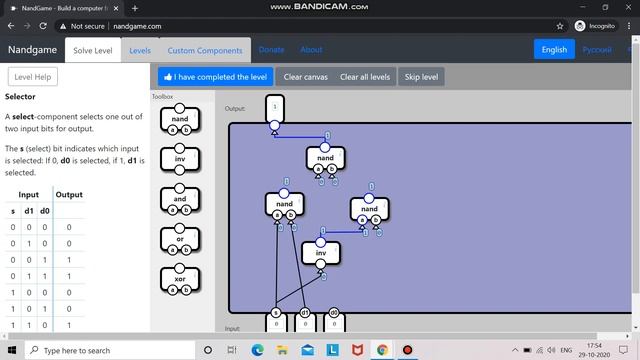Open Task View on the taskbar
Image resolution: width=640 pixels, height=360 pixels.
coord(232,350)
